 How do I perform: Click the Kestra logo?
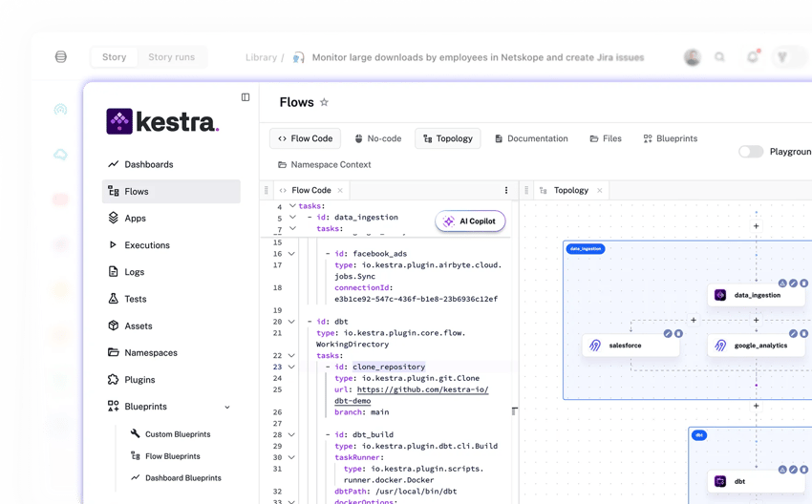point(162,121)
